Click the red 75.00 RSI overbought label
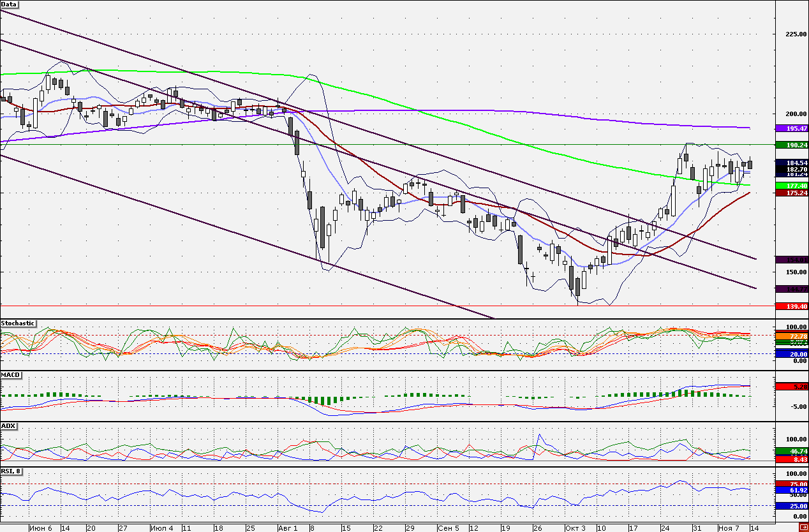 click(x=792, y=484)
